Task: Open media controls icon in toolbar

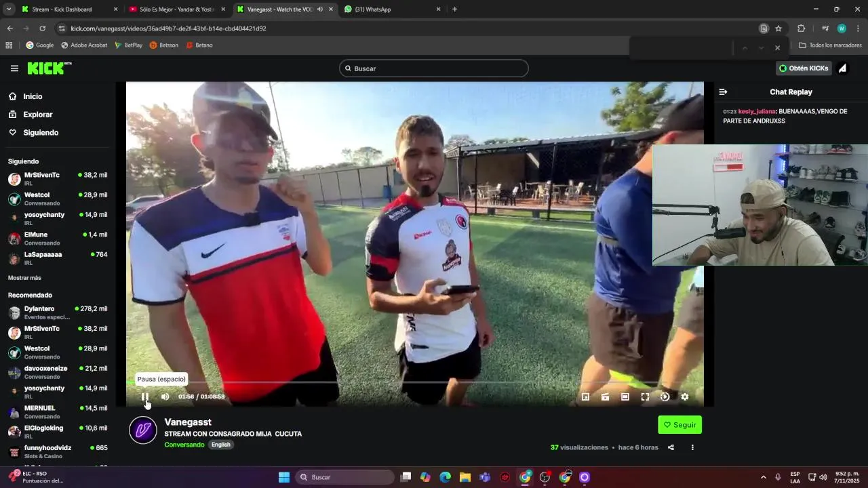Action: [825, 28]
